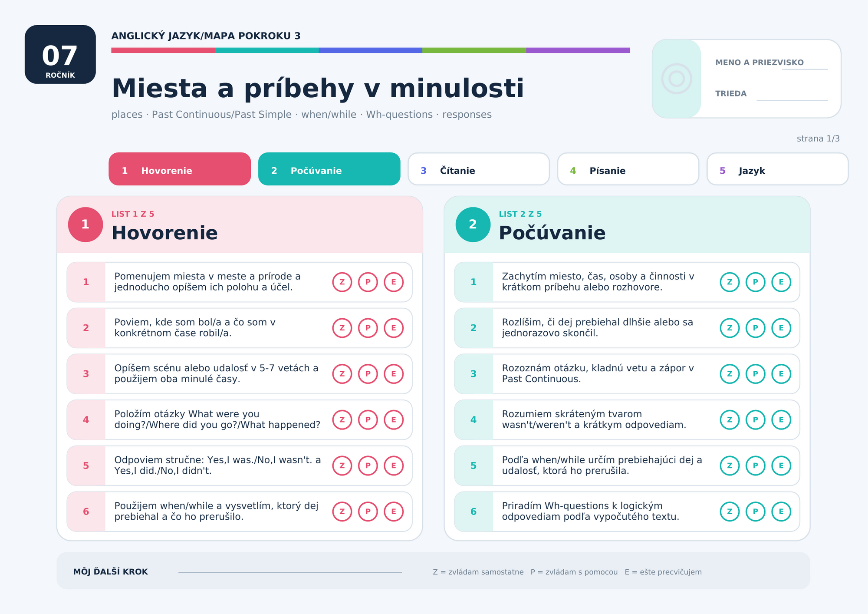Mark E for Hovorenie item 6
The width and height of the screenshot is (868, 614).
click(394, 512)
